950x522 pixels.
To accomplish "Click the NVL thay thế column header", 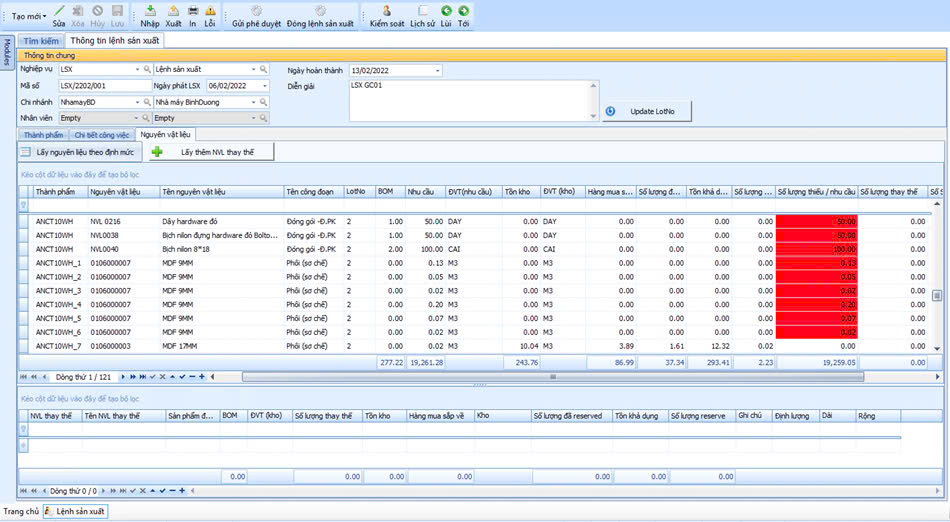I will point(54,416).
